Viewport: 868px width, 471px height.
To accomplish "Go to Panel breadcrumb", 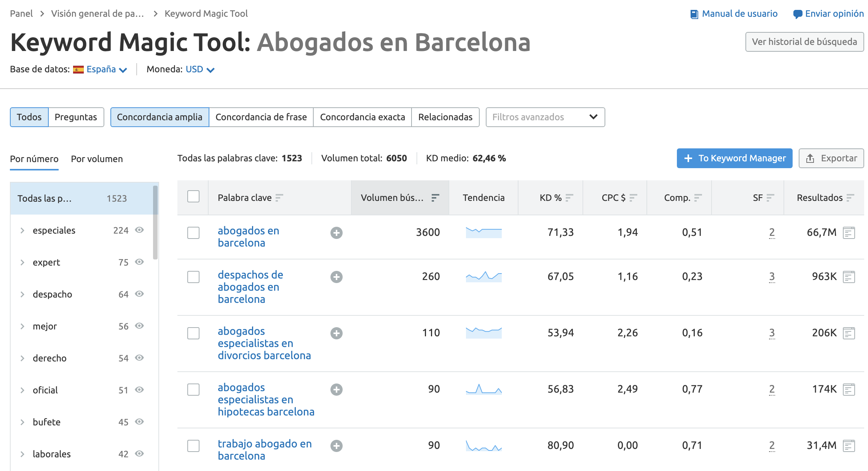I will pos(21,14).
